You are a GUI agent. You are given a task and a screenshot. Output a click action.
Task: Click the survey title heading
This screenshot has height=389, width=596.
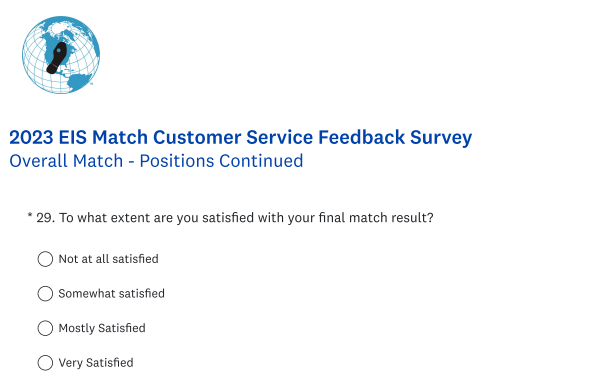click(x=241, y=138)
